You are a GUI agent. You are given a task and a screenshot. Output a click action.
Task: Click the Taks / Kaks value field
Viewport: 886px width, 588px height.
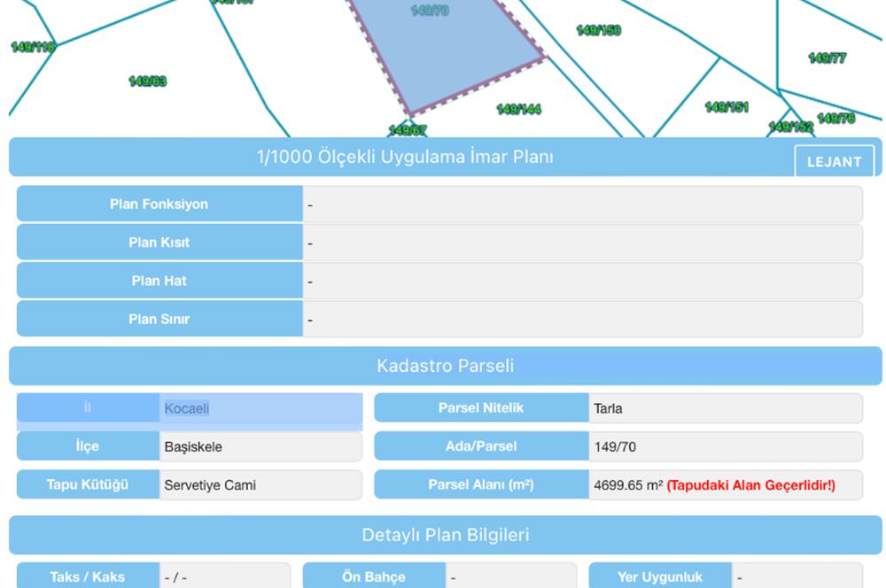point(225,576)
